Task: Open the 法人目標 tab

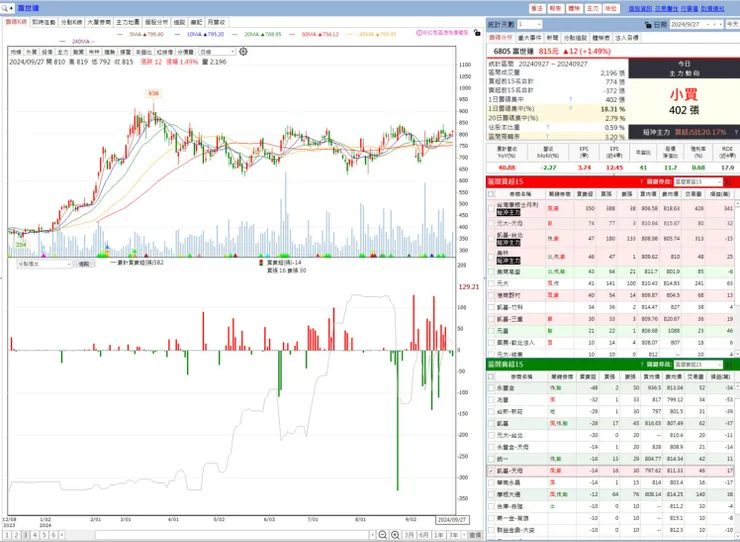Action: (x=627, y=37)
